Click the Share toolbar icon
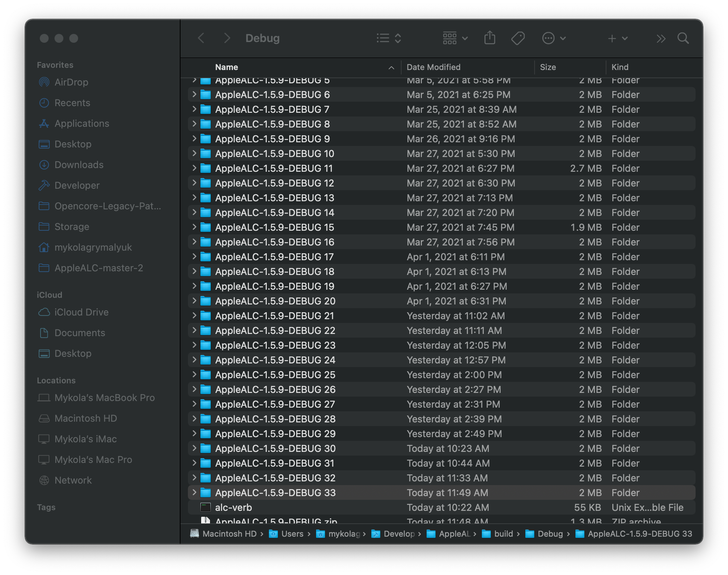Screen dimensions: 728x575 tap(490, 38)
